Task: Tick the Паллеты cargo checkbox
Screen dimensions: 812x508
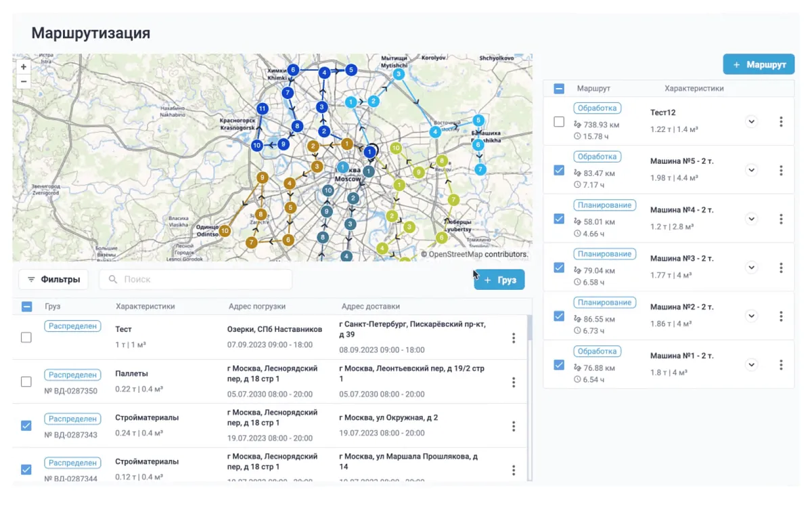Action: click(x=26, y=382)
